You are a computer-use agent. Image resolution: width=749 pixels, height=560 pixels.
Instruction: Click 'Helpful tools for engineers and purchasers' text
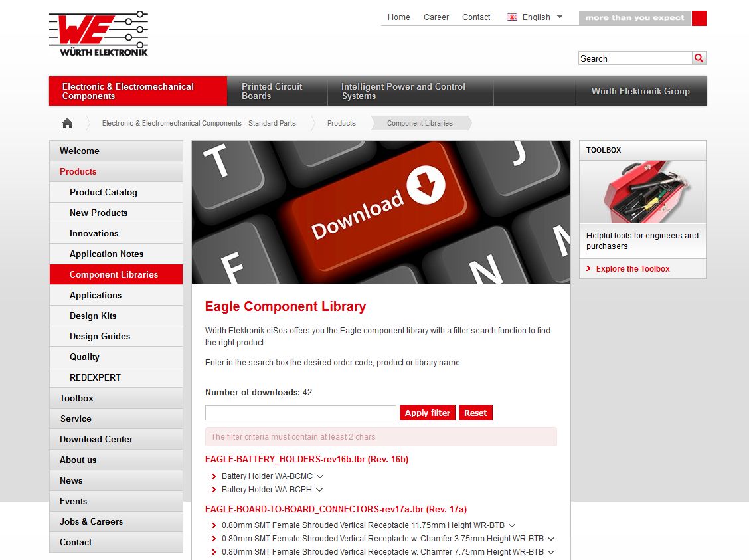tap(642, 241)
